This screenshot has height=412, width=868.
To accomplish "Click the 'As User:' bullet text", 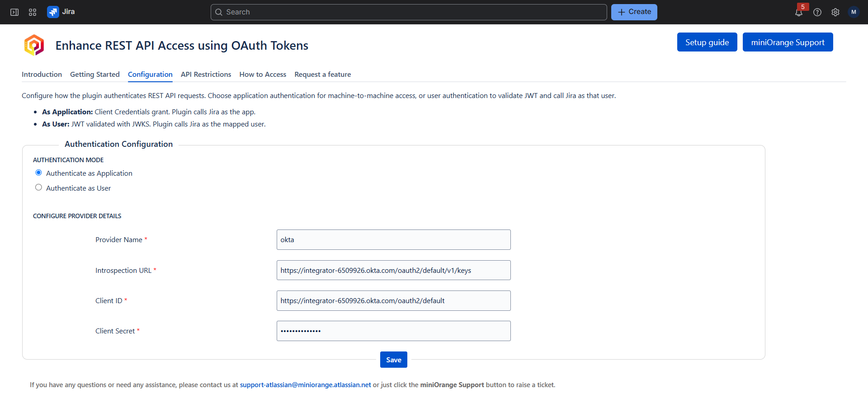I will [x=56, y=124].
